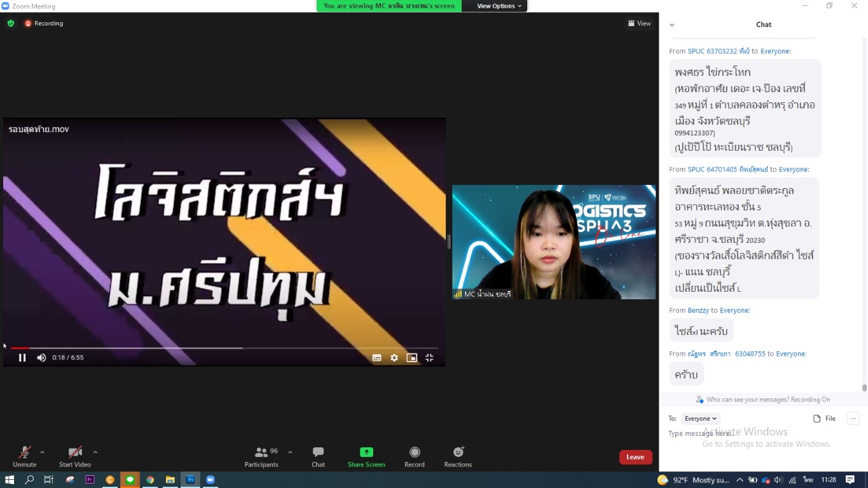Image resolution: width=868 pixels, height=488 pixels.
Task: Open video options arrow next to Start Video
Action: [x=95, y=452]
